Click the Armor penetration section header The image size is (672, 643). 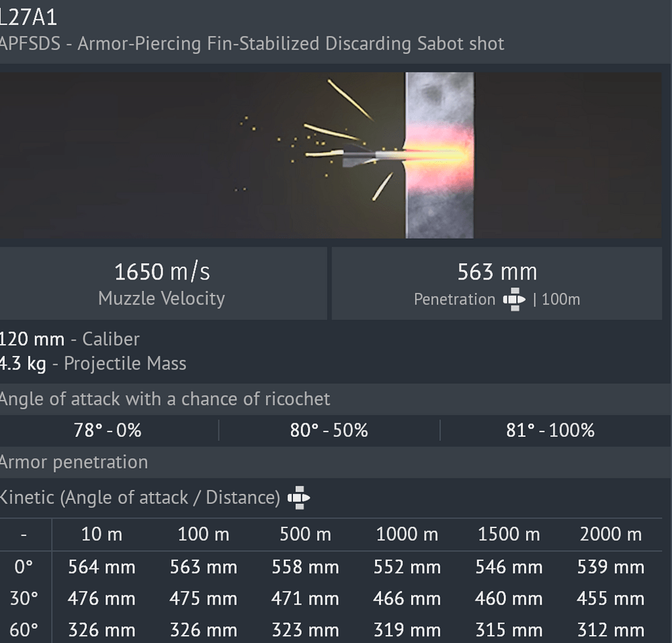point(74,462)
